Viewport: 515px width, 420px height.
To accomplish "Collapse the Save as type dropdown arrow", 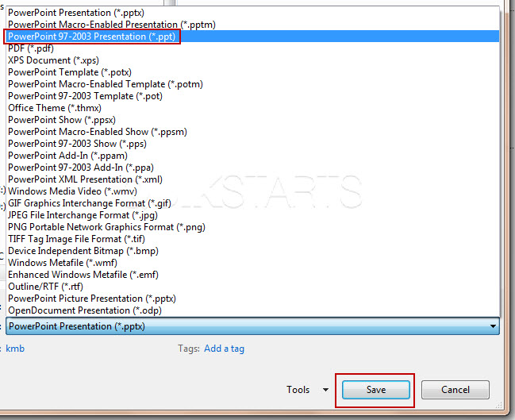I will 493,326.
